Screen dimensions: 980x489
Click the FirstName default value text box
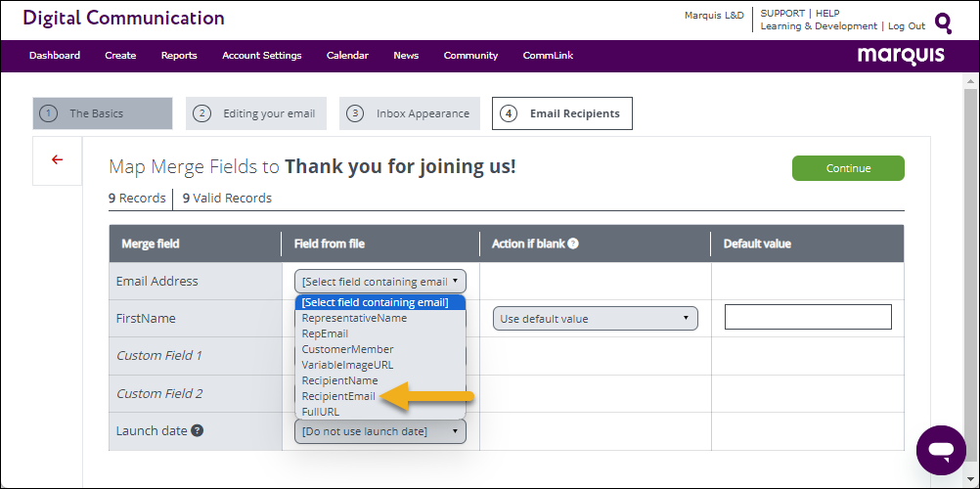click(808, 317)
